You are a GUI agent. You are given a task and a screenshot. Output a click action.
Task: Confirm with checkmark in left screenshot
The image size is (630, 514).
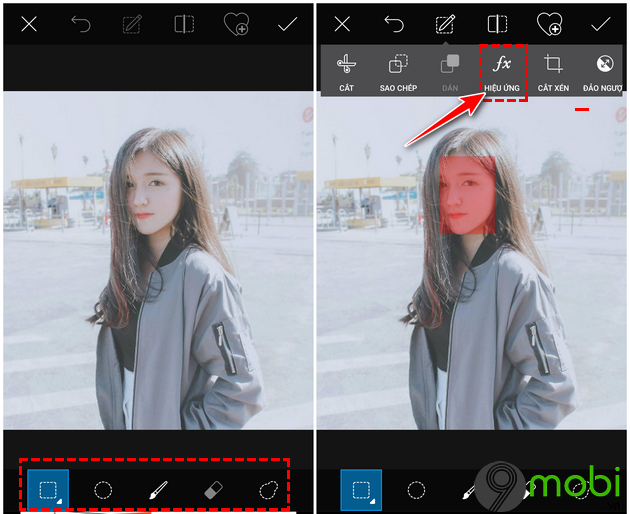tap(288, 24)
